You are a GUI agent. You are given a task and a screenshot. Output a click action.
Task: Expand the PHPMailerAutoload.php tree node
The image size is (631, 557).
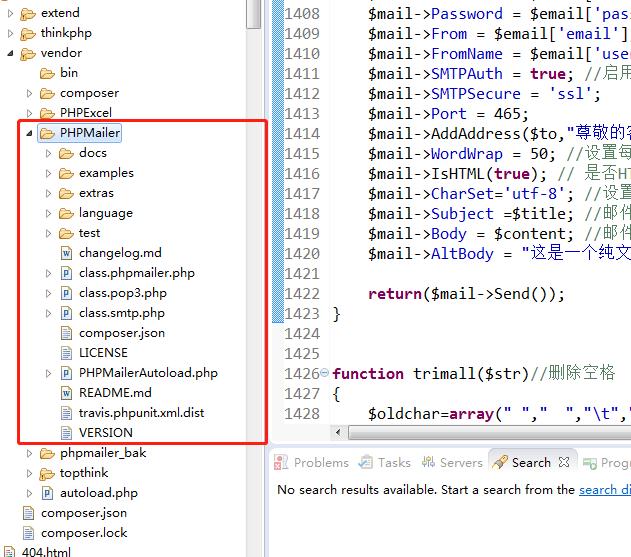pos(49,373)
